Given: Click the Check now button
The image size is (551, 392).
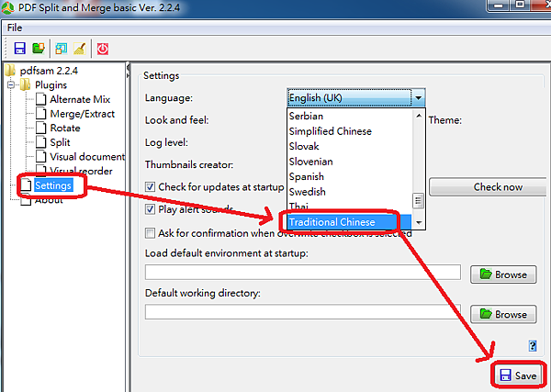Looking at the screenshot, I should point(489,187).
